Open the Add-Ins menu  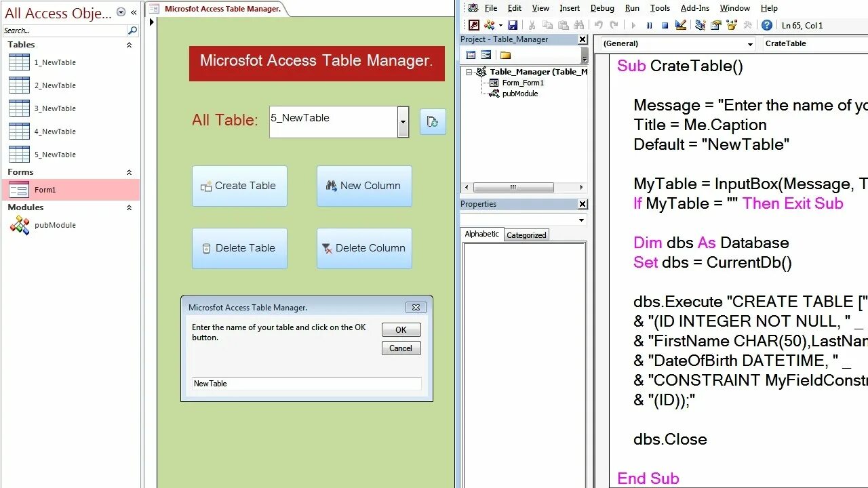[x=695, y=8]
